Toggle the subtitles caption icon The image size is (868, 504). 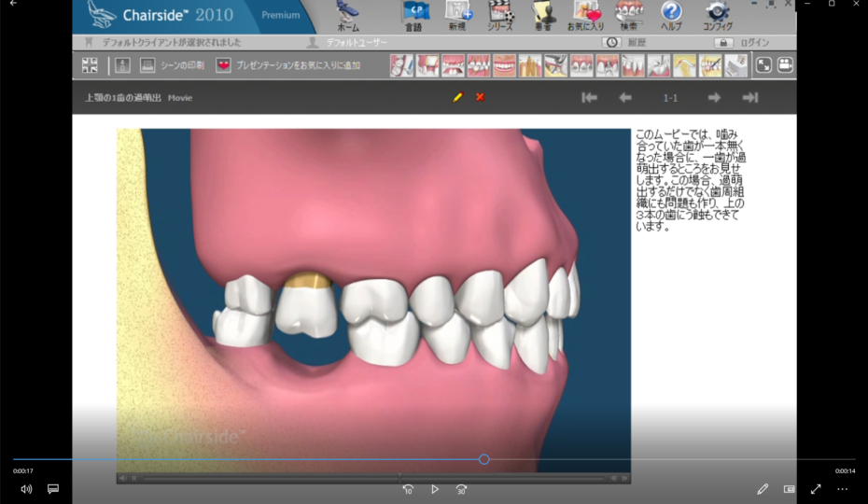click(53, 489)
